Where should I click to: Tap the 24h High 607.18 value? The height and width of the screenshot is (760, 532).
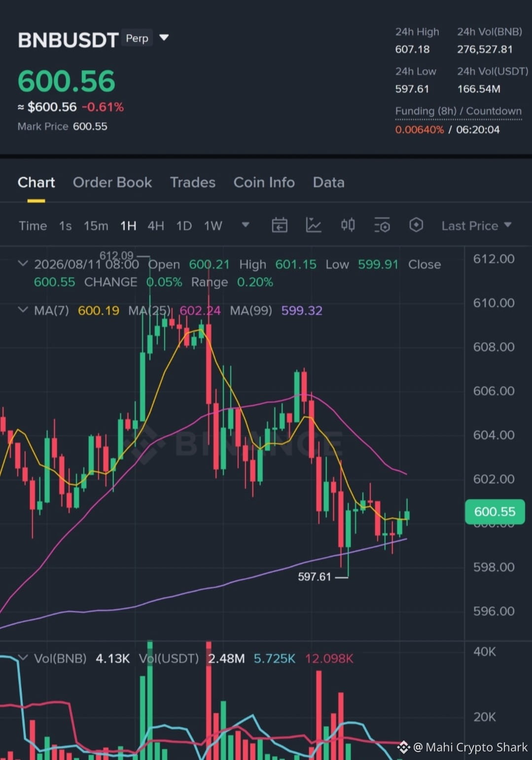[x=412, y=49]
